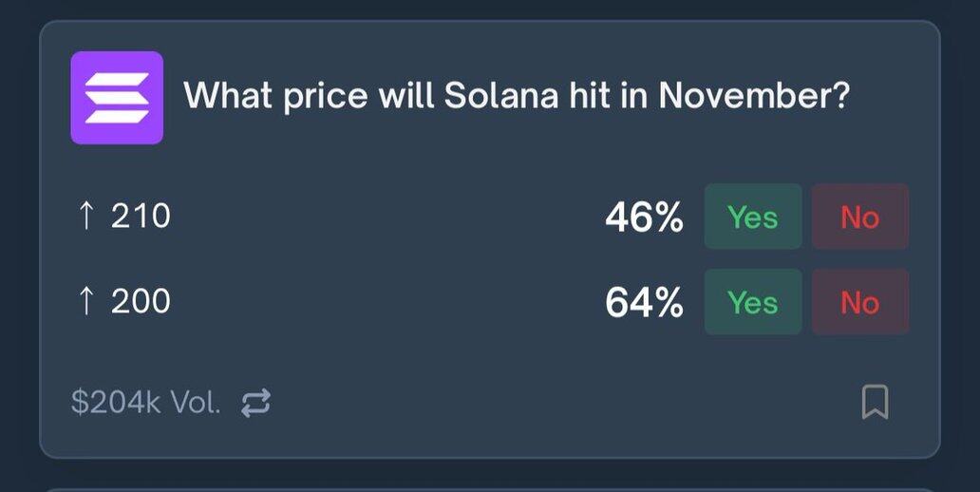Open the 'What price will Solana hit' market
Viewport: 980px width, 492px height.
pos(515,96)
